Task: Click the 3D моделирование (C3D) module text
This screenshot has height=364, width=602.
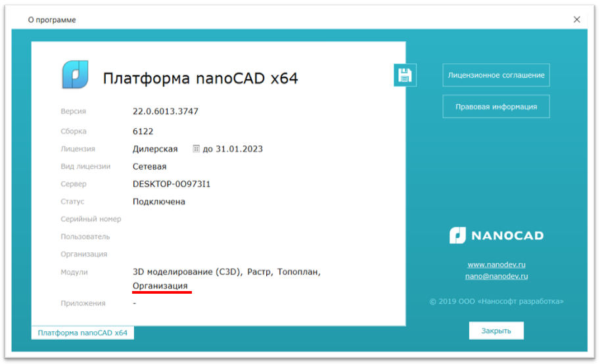Action: coord(187,272)
